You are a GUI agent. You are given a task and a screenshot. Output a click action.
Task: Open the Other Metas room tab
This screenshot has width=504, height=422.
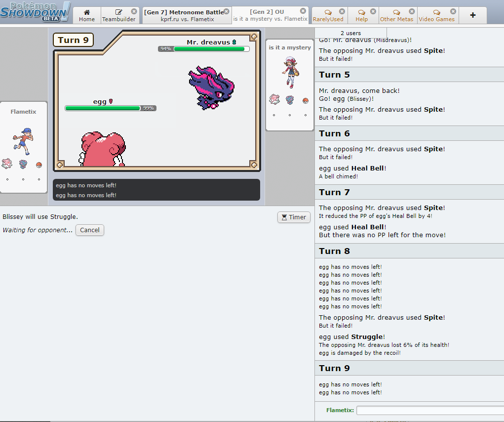click(397, 15)
